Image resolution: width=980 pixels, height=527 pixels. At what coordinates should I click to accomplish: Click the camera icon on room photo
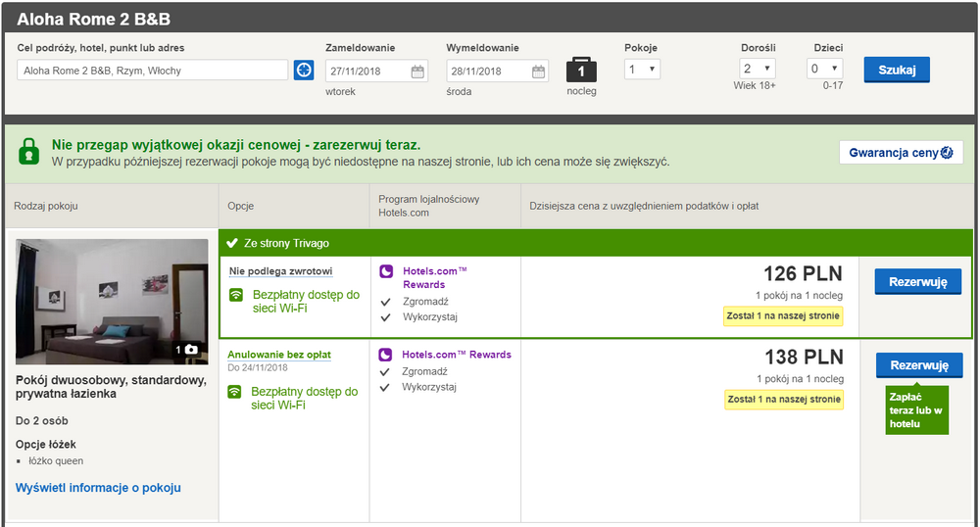(x=191, y=350)
